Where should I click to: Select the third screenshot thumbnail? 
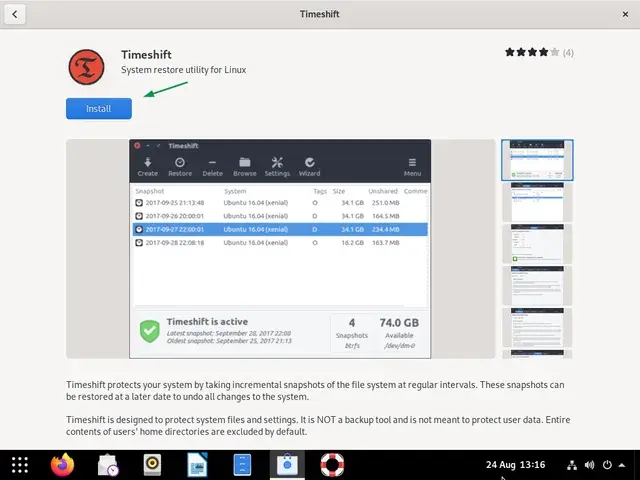(537, 244)
